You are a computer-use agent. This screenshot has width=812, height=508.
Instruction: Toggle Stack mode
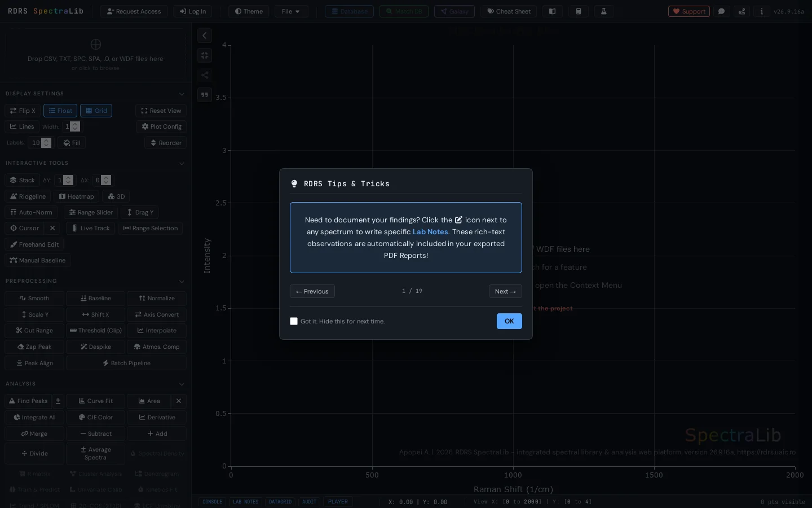coord(22,180)
